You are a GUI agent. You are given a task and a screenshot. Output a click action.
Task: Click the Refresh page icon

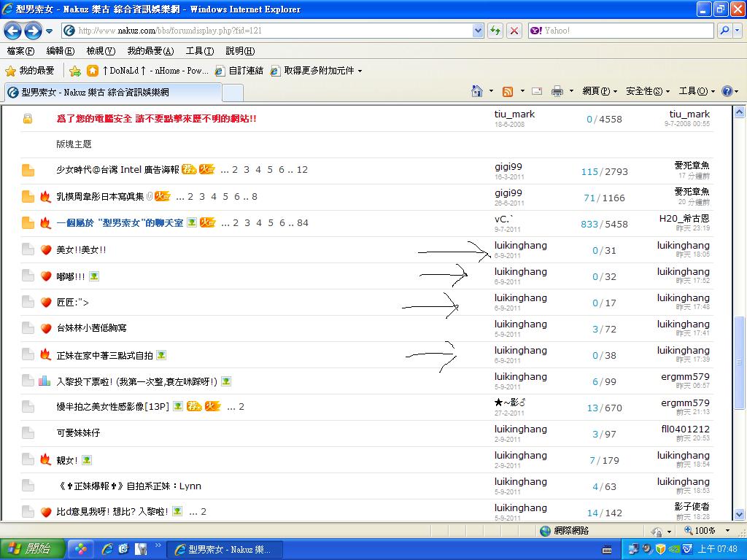(495, 31)
